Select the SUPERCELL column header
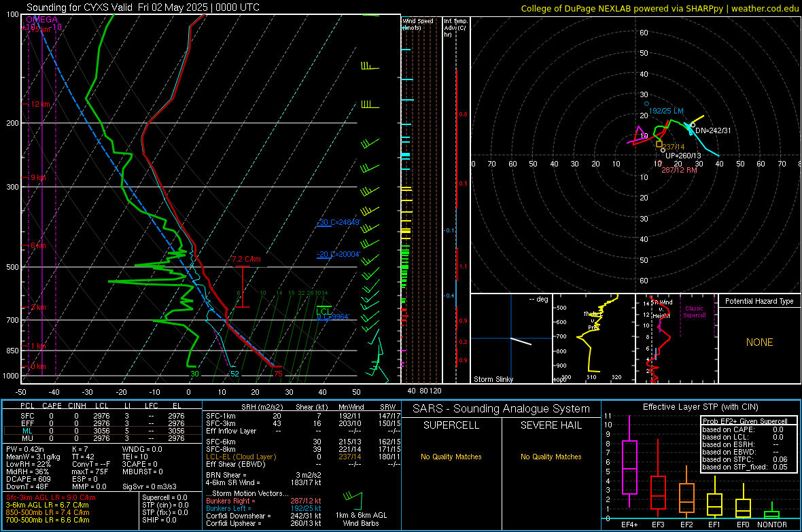802x532 pixels. (451, 425)
